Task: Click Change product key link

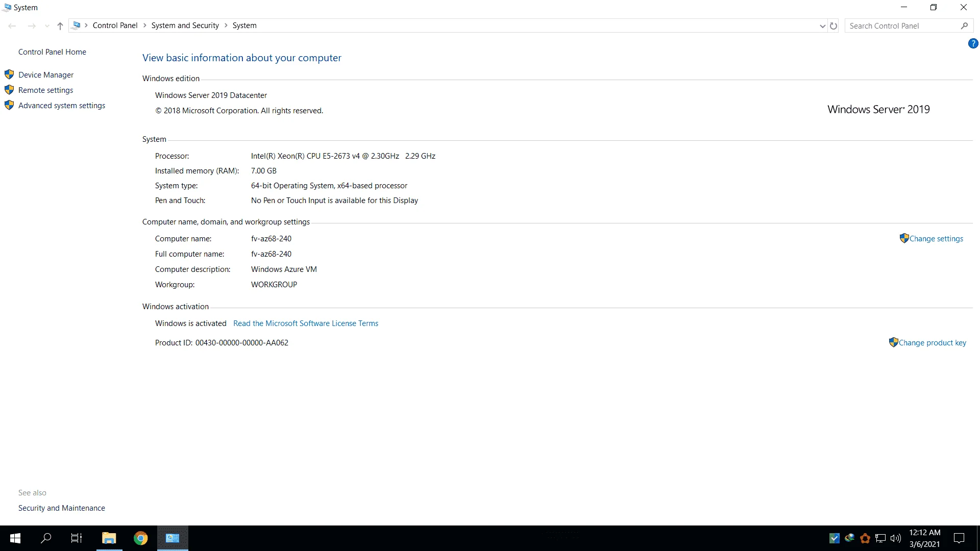Action: 932,343
